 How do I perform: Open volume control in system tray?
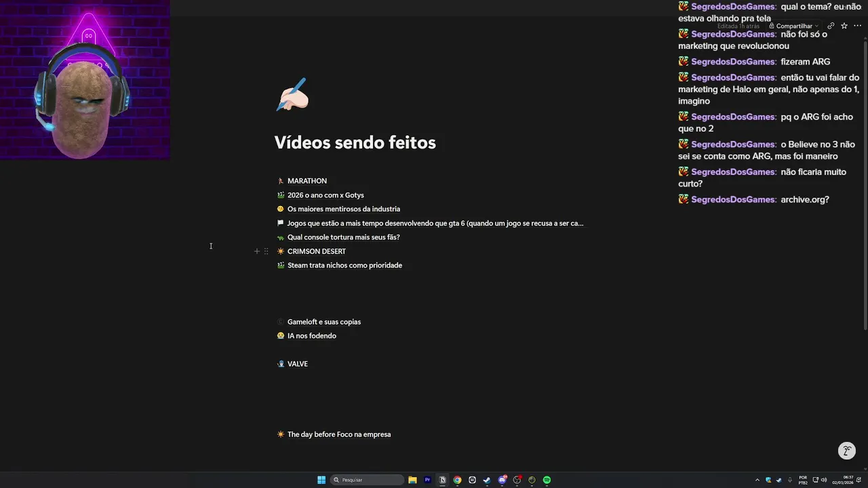point(824,480)
